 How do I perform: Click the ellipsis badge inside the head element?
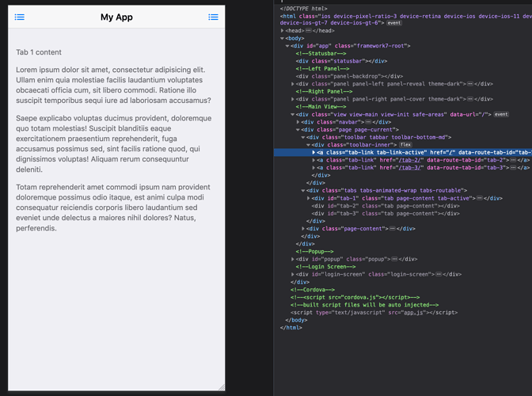click(308, 31)
